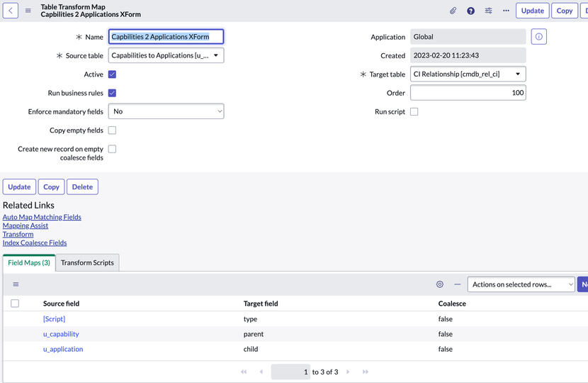
Task: Click bottom Update button
Action: 20,187
